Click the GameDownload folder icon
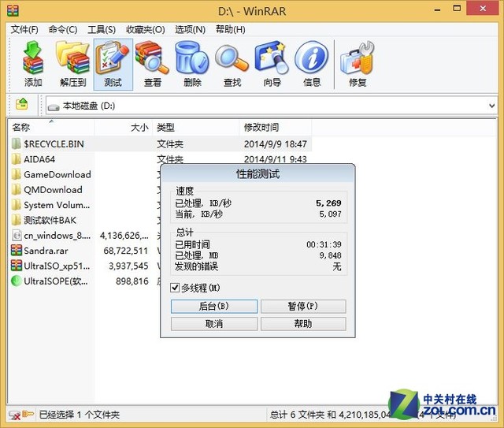504x428 pixels. click(x=17, y=174)
